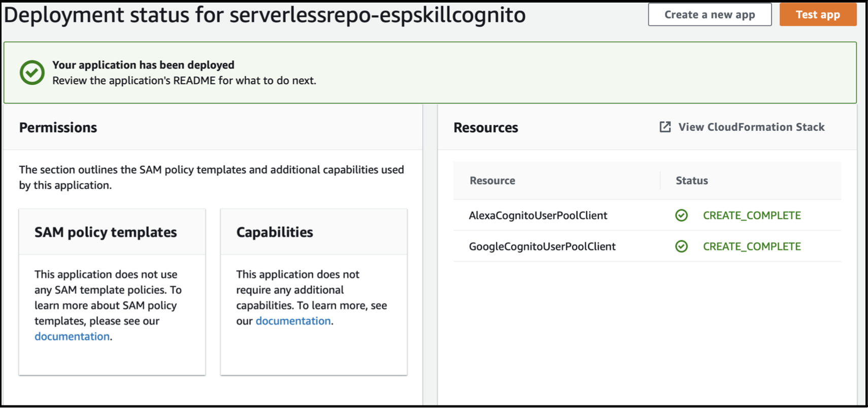Click the Capabilities card heading
The height and width of the screenshot is (408, 868).
[x=275, y=232]
